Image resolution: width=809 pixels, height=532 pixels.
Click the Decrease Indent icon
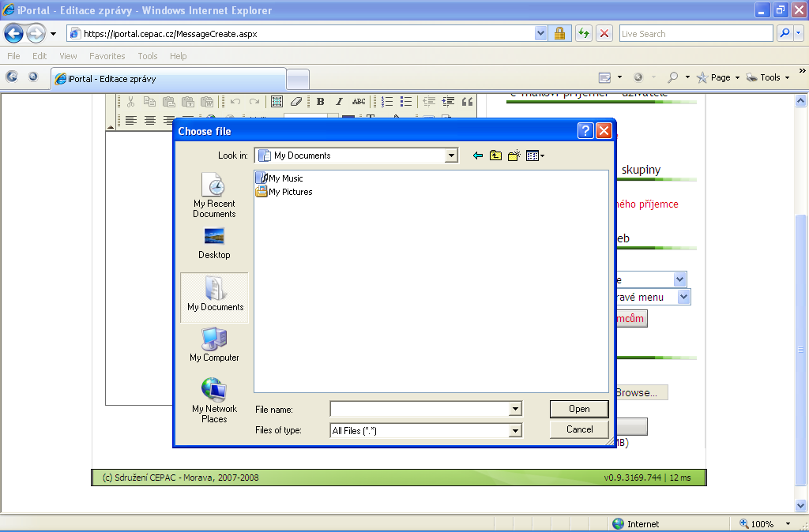click(x=429, y=102)
